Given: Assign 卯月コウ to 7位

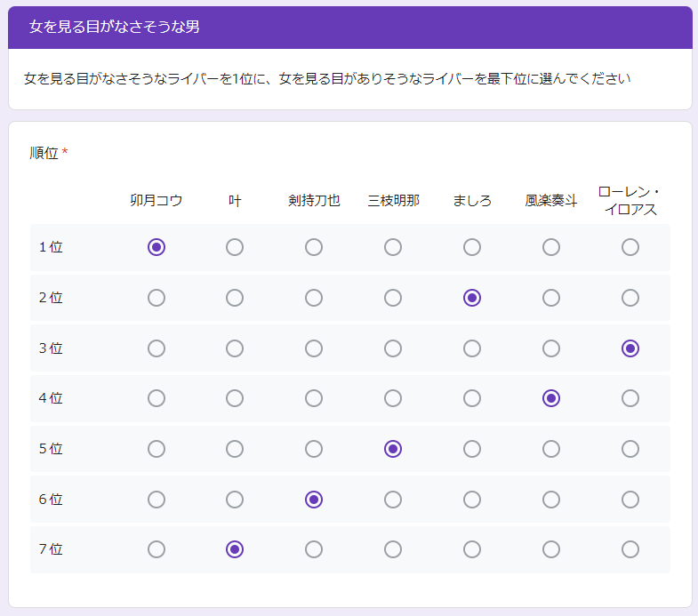Looking at the screenshot, I should [156, 549].
